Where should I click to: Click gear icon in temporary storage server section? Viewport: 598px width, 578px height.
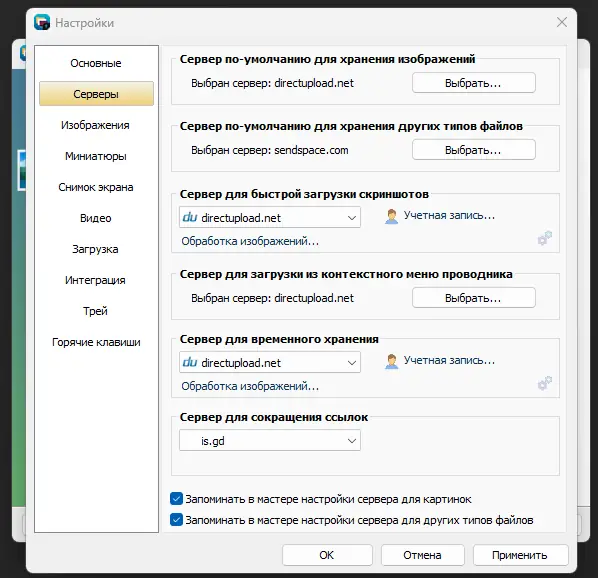[x=545, y=383]
